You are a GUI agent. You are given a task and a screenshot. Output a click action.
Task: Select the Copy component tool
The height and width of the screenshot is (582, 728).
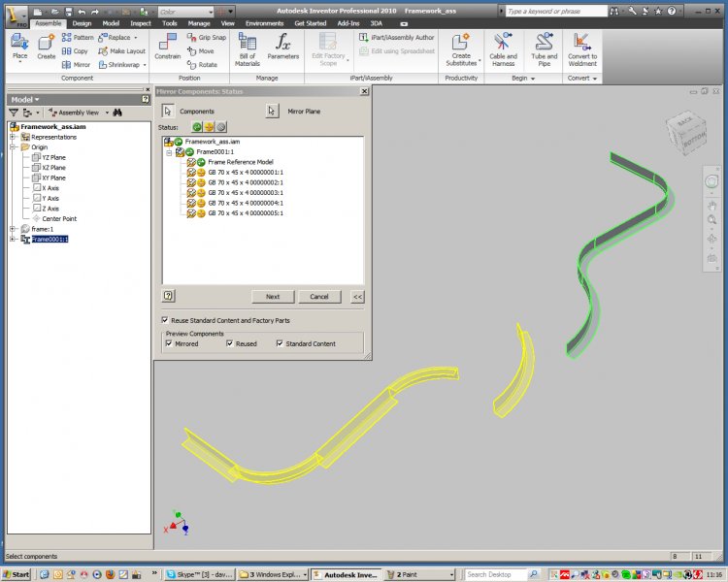pyautogui.click(x=75, y=51)
